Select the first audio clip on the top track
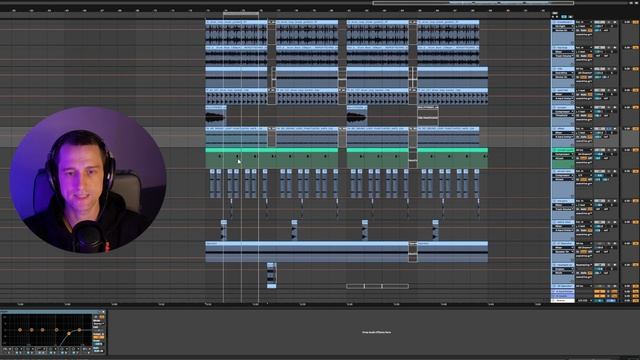The width and height of the screenshot is (640, 360). click(x=236, y=32)
